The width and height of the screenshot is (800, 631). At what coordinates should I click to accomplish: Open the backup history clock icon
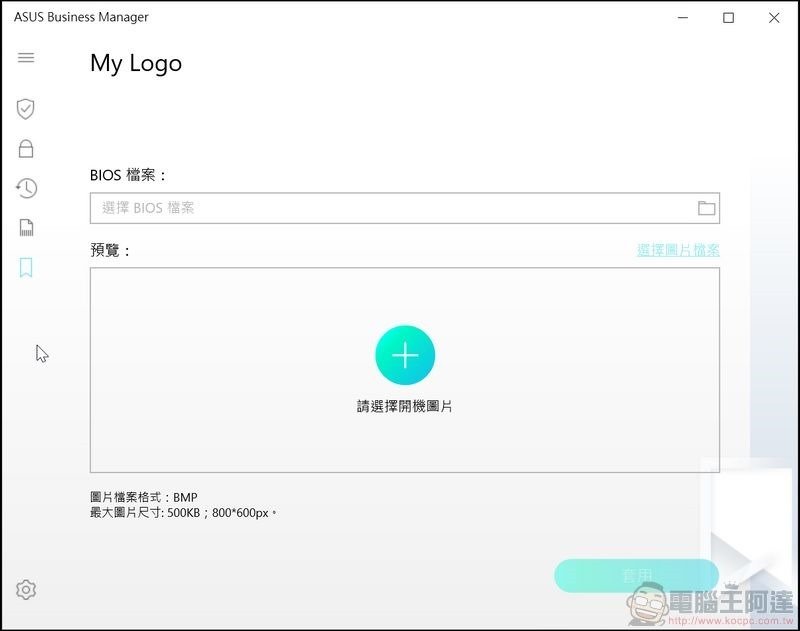point(26,188)
